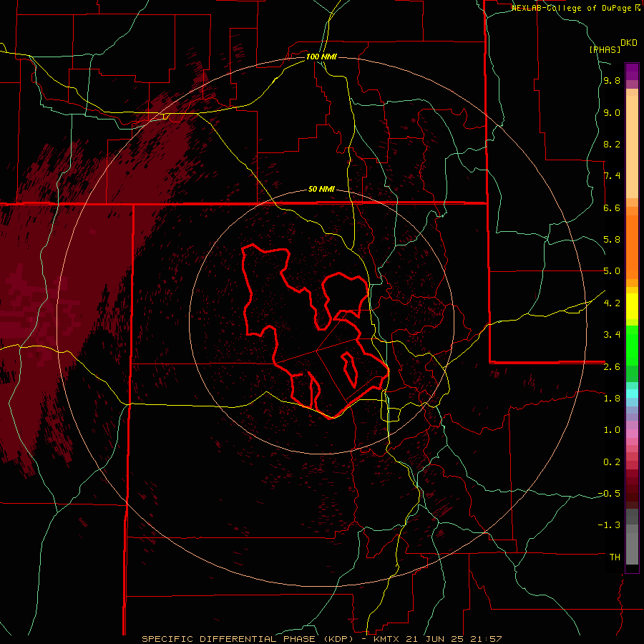Click the 6.6 scale value
644x644 pixels.
(x=612, y=208)
